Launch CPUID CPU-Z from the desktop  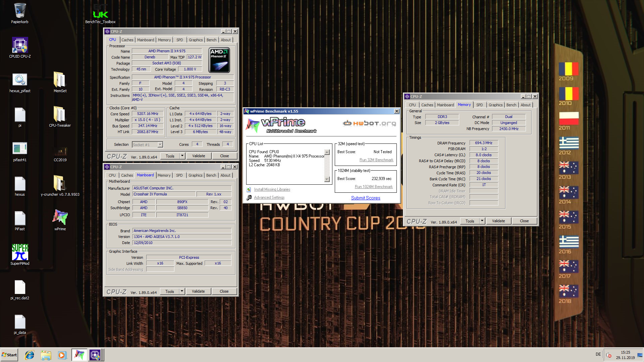pos(20,48)
